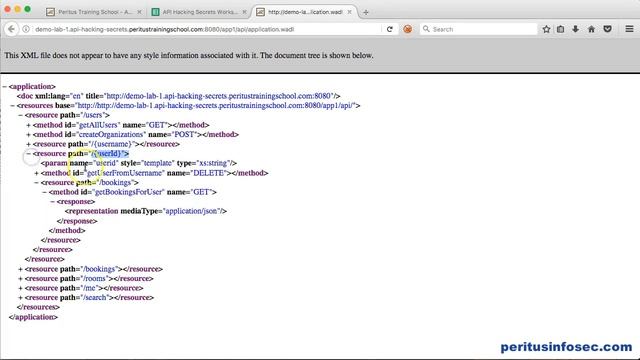The image size is (640, 360).
Task: Click the doc title URL value
Action: 218,96
